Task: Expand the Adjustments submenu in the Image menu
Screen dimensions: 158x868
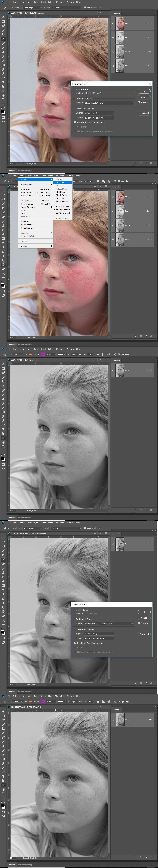Action: (x=36, y=184)
